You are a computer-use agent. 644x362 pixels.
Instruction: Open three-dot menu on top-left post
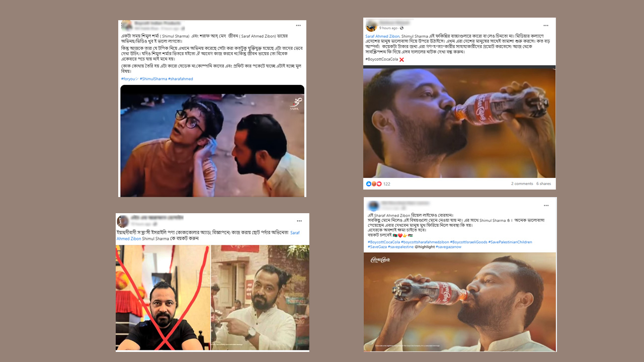(x=298, y=25)
